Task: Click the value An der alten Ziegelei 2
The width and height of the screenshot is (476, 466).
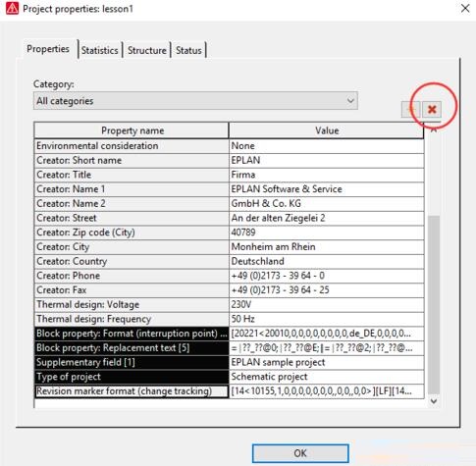Action: [x=326, y=218]
